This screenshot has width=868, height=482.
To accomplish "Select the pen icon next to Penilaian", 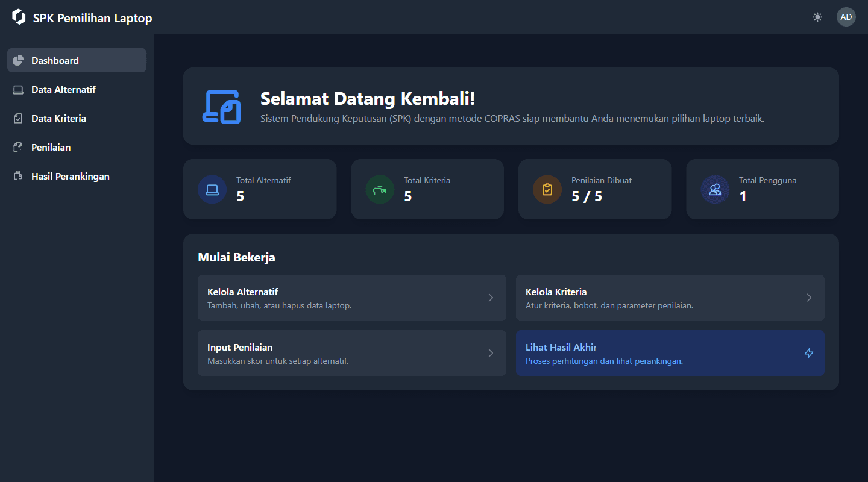I will [17, 147].
